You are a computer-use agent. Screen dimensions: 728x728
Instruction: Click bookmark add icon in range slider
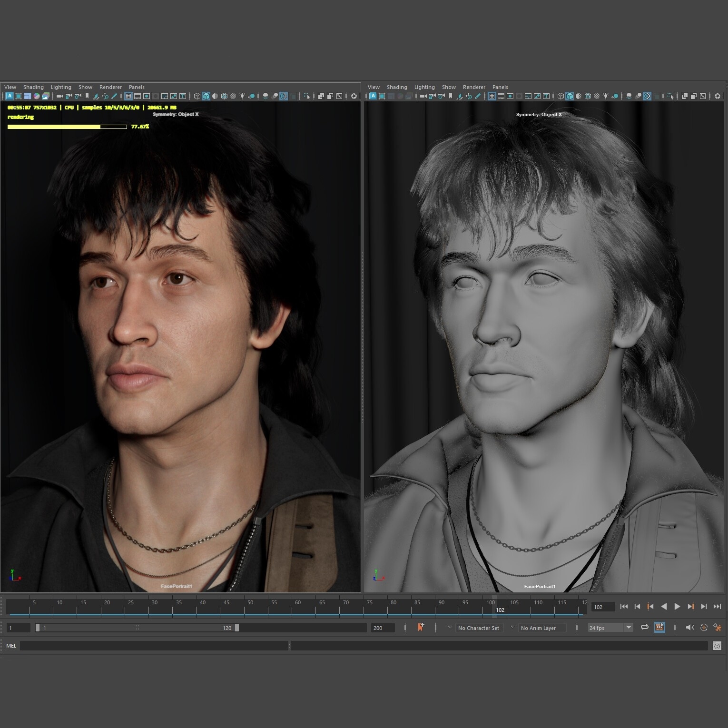421,628
